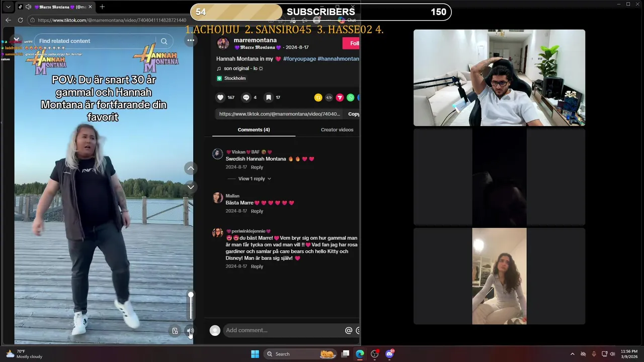
Task: Reply to periwinklejennie's comment
Action: click(257, 266)
